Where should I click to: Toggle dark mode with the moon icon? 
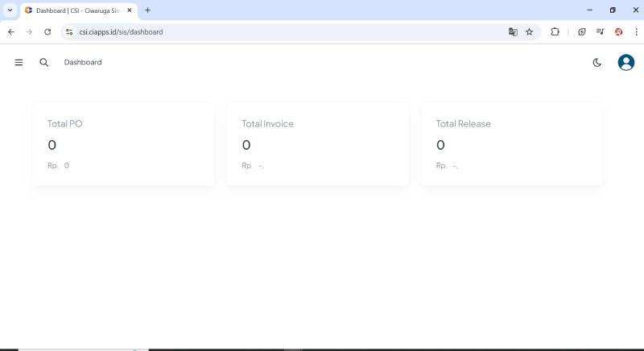pyautogui.click(x=597, y=62)
